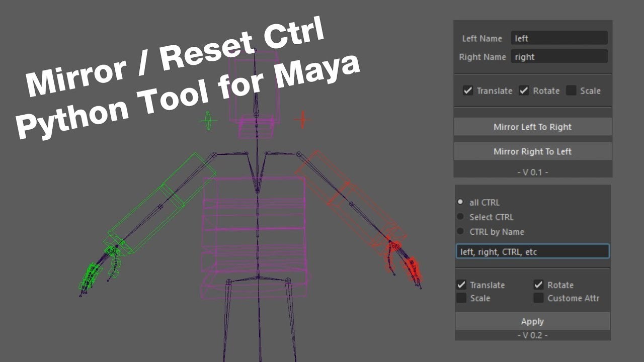Click the Mirror Right To Left button
This screenshot has height=362, width=644.
click(x=533, y=151)
